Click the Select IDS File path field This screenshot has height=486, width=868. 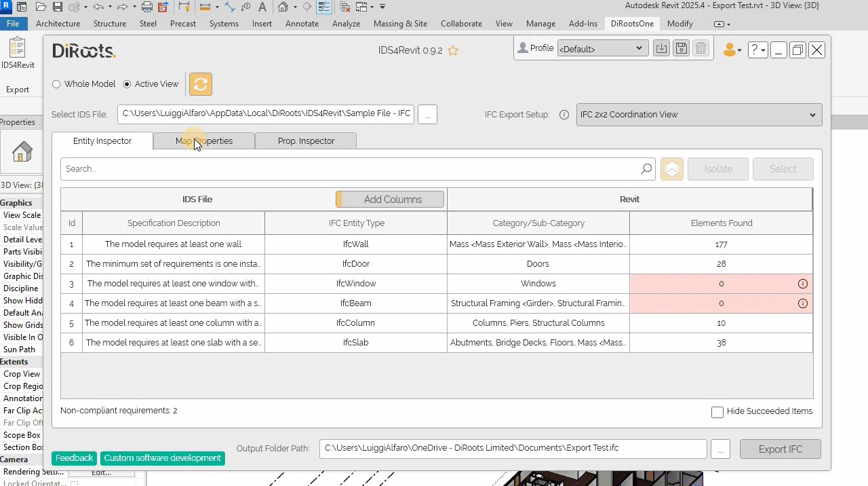266,114
